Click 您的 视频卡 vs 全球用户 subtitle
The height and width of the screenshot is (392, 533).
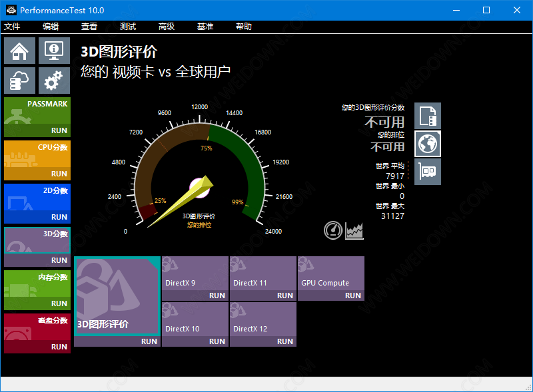[x=155, y=72]
